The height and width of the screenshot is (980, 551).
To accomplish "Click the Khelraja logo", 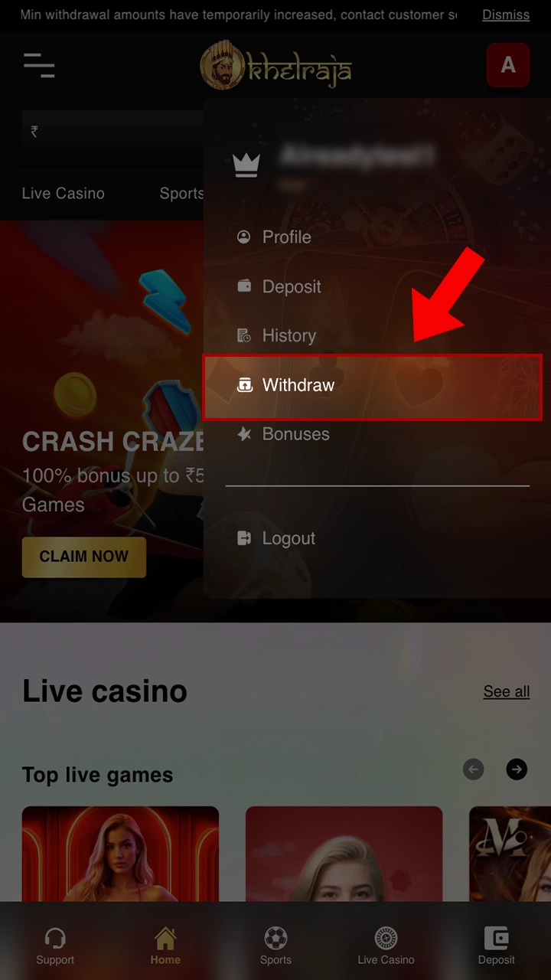I will pyautogui.click(x=275, y=65).
